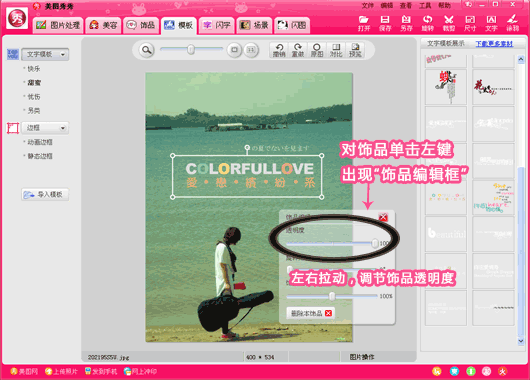Screen dimensions: 530x380
Task: Switch to the 饰品 tab
Action: 141,25
